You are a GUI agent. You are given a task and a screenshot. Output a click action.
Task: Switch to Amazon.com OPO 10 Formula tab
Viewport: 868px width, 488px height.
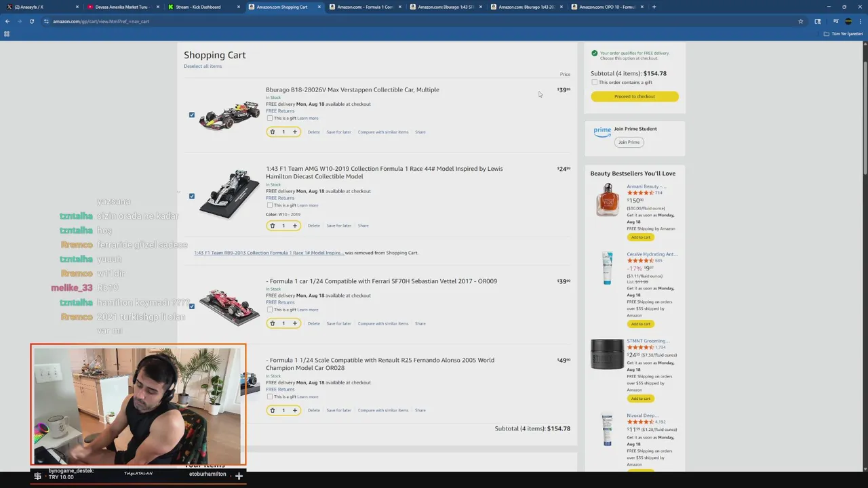(606, 7)
